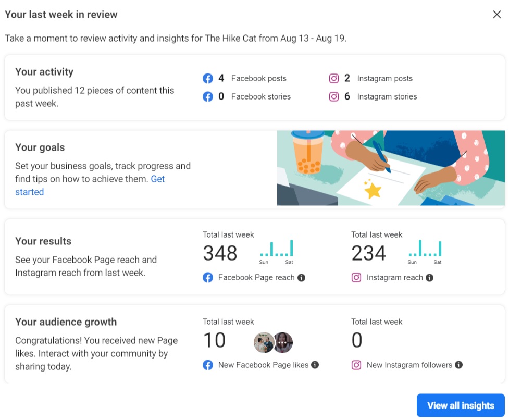Click the new Page likes profile avatars
509x420 pixels.
click(x=273, y=343)
